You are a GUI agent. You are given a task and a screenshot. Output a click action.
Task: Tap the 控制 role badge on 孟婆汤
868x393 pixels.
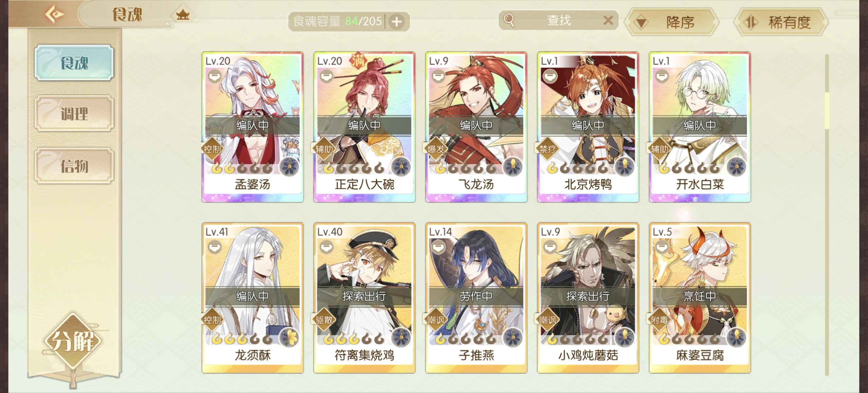coord(212,149)
